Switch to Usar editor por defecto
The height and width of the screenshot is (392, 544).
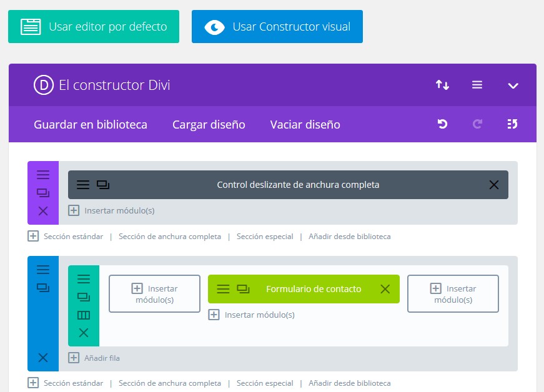94,27
